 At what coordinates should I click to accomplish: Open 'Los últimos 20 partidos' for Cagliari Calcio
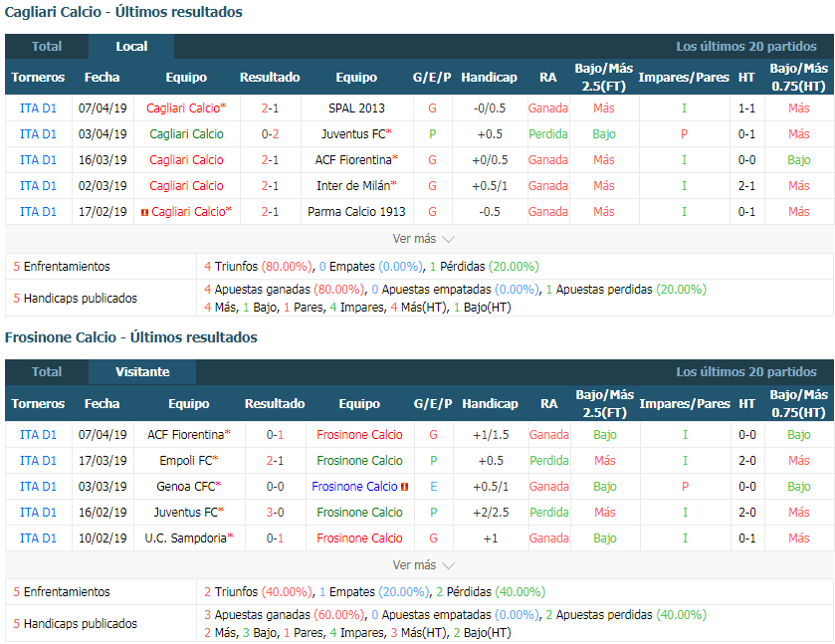[x=746, y=47]
